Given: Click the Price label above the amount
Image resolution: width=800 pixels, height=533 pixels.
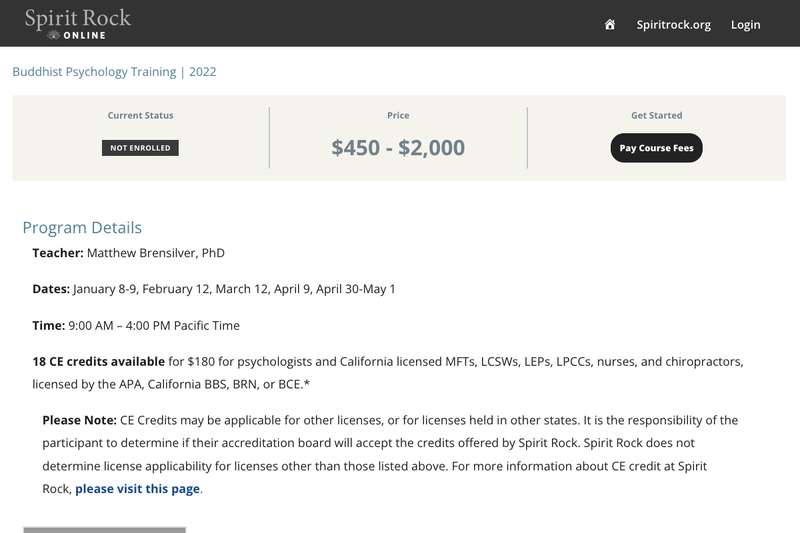Looking at the screenshot, I should pyautogui.click(x=398, y=115).
